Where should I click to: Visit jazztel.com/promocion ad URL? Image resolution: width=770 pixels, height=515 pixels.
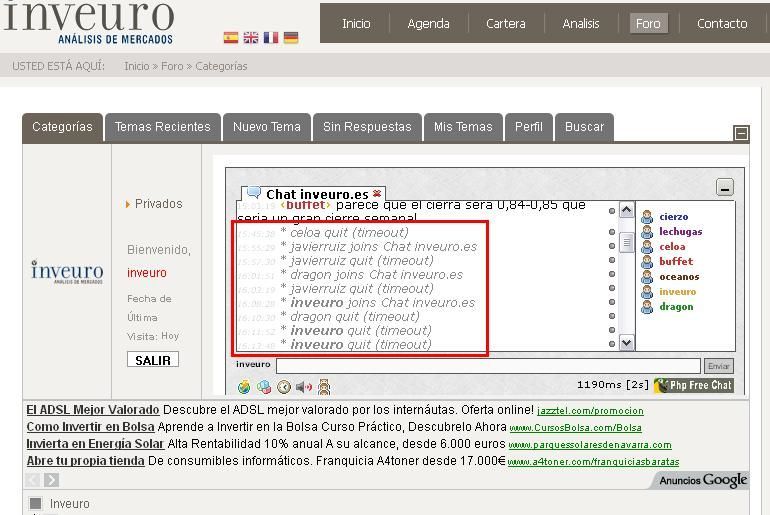pyautogui.click(x=590, y=410)
